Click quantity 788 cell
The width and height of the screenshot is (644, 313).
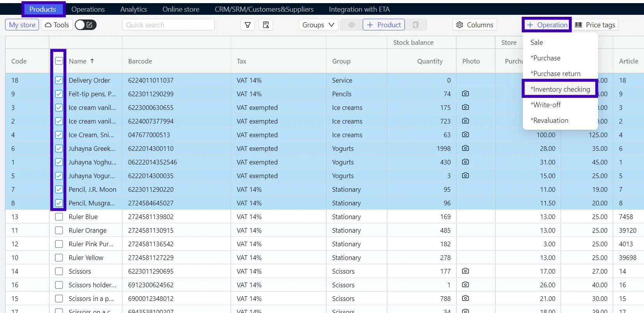(x=445, y=299)
